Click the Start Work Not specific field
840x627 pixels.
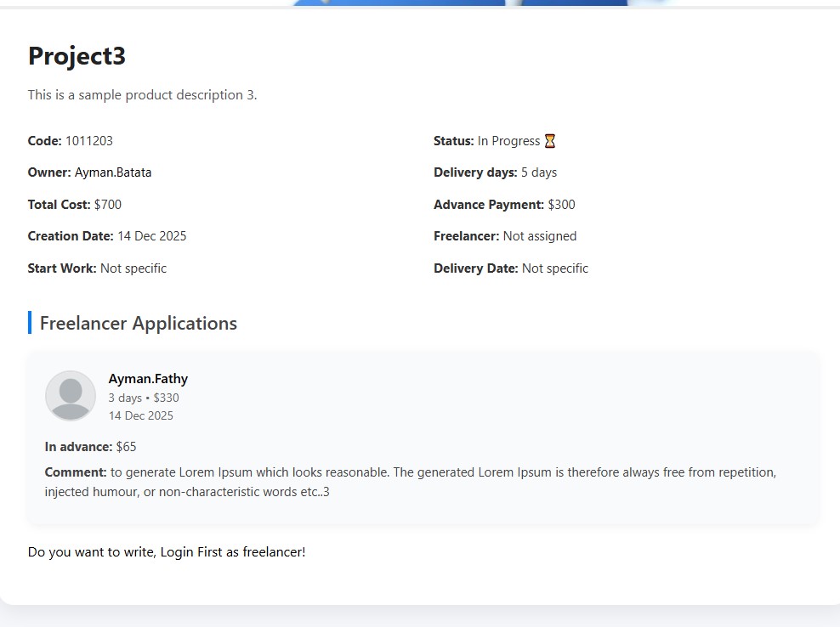pos(133,268)
